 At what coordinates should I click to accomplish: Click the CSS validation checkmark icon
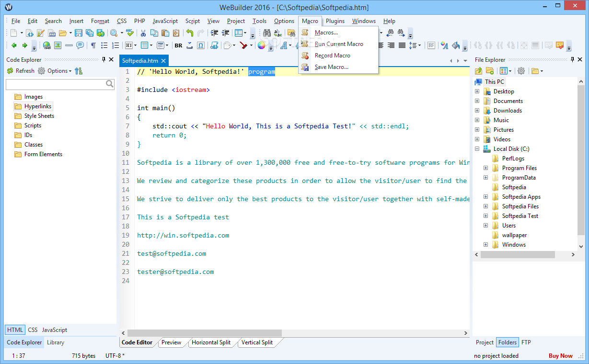[560, 45]
